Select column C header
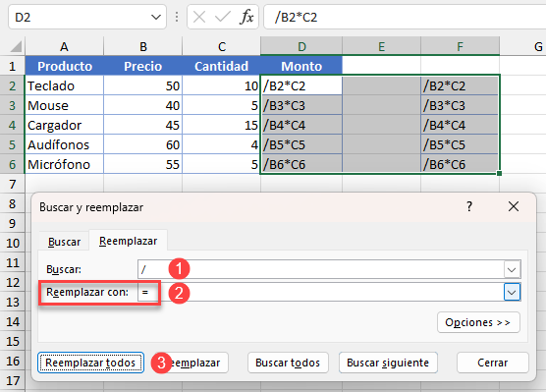The width and height of the screenshot is (546, 392). tap(222, 46)
